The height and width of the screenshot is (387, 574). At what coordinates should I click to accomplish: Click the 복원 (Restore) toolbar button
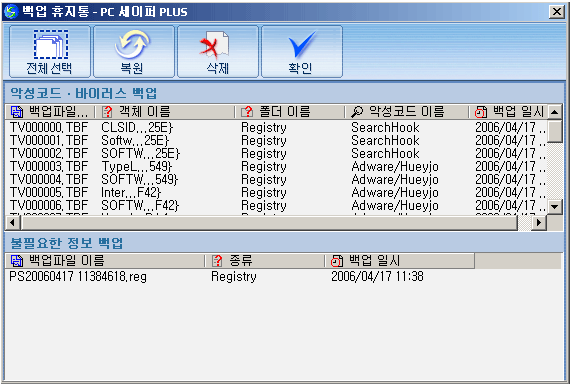(x=134, y=52)
